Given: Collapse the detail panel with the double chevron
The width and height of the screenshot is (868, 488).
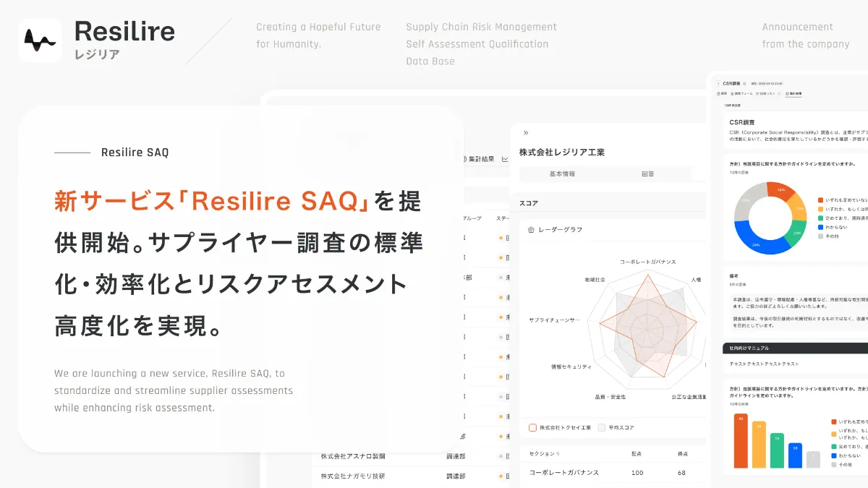Looking at the screenshot, I should point(525,133).
